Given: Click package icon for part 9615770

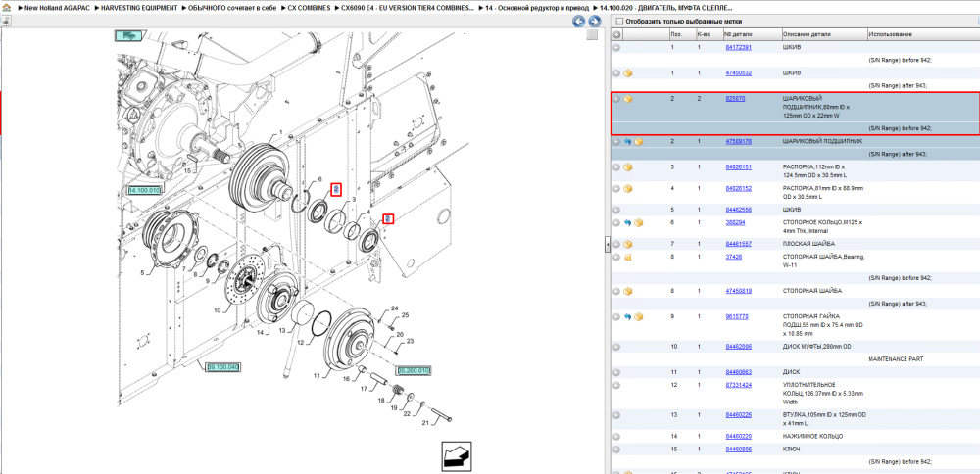Looking at the screenshot, I should coord(638,316).
